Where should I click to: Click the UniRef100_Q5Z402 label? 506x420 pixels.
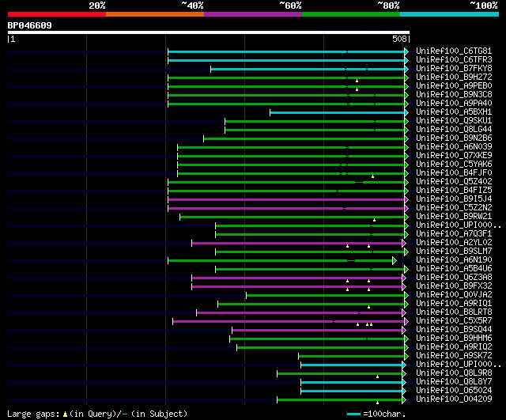[x=454, y=182]
